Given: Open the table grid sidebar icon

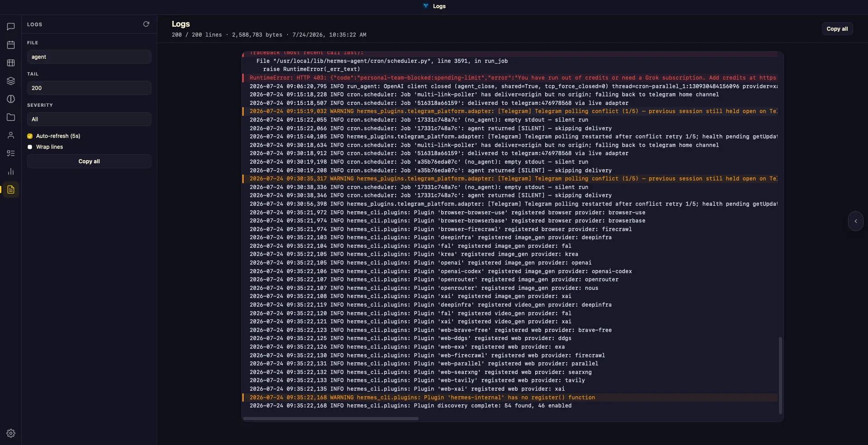Looking at the screenshot, I should point(11,63).
